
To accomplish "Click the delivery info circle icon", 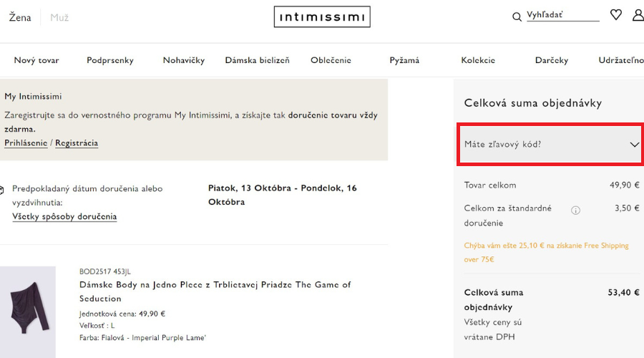I will pos(575,211).
